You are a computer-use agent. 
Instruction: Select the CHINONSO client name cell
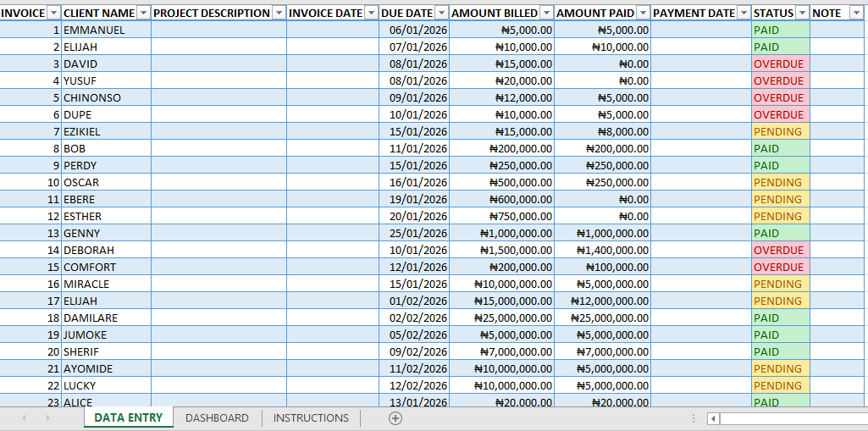click(x=106, y=97)
